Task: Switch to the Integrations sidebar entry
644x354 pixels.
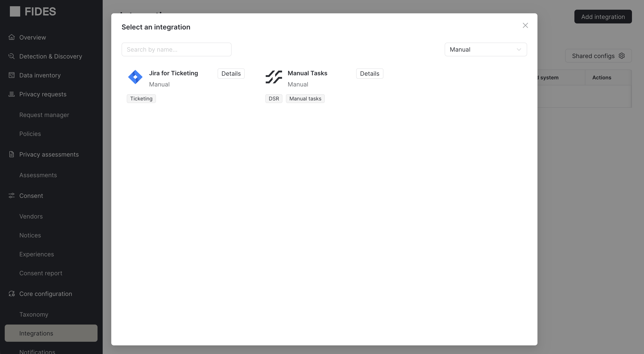Action: [x=36, y=333]
